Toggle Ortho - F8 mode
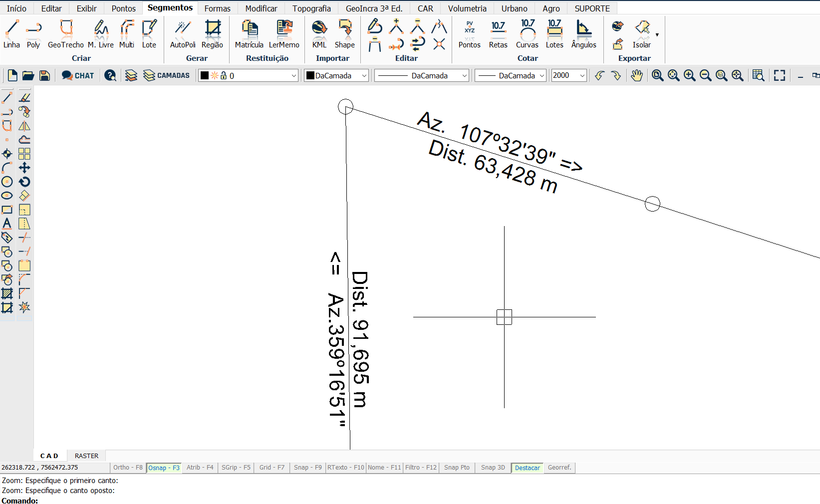The height and width of the screenshot is (504, 820). (128, 468)
